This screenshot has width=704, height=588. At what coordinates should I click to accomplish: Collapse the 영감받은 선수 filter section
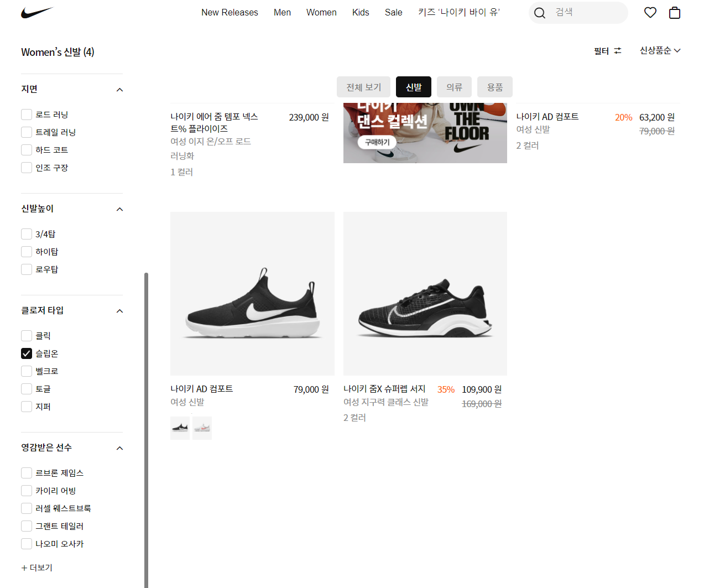pos(119,448)
